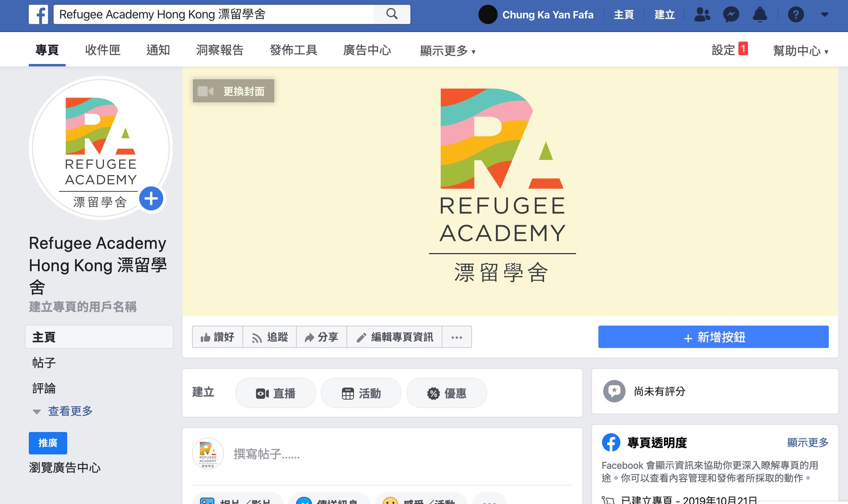
Task: Switch to the 洞察報告 tab
Action: (220, 50)
